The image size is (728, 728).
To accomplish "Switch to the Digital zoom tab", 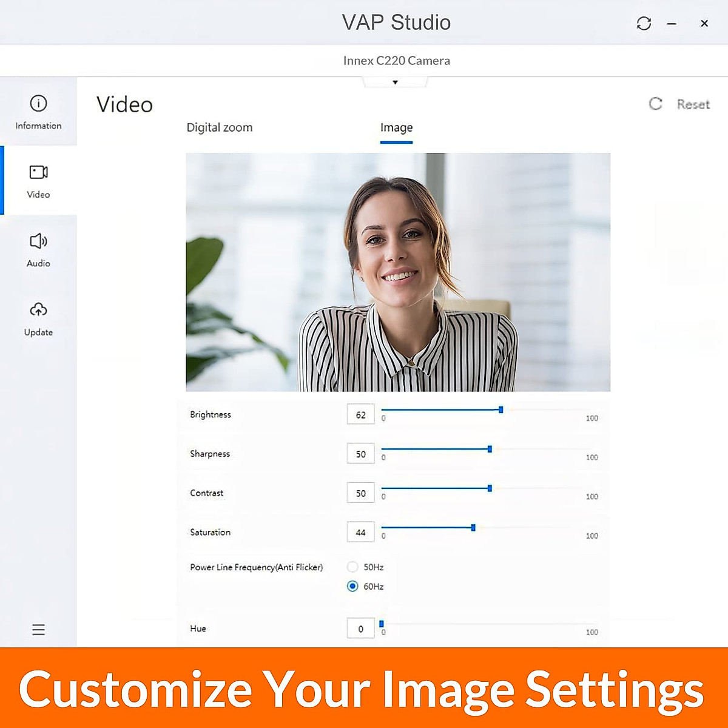I will (219, 127).
